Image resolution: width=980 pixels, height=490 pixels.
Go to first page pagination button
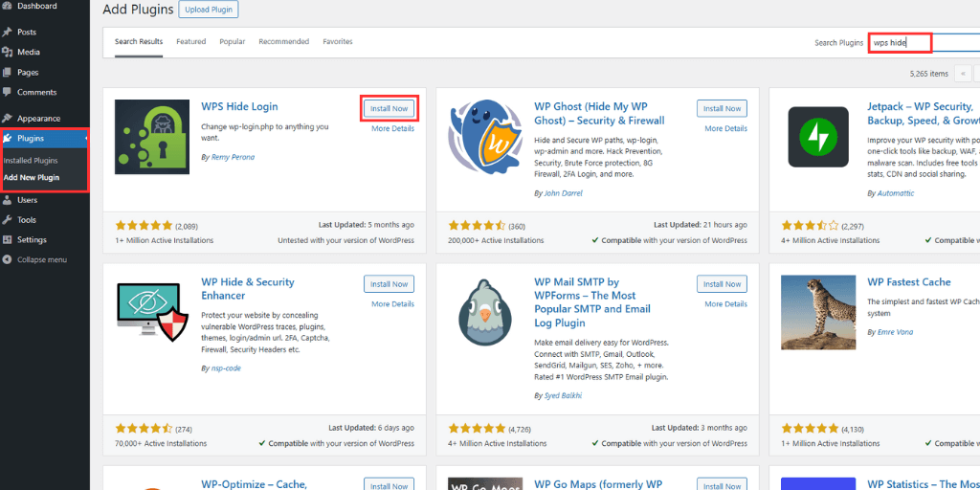(963, 74)
